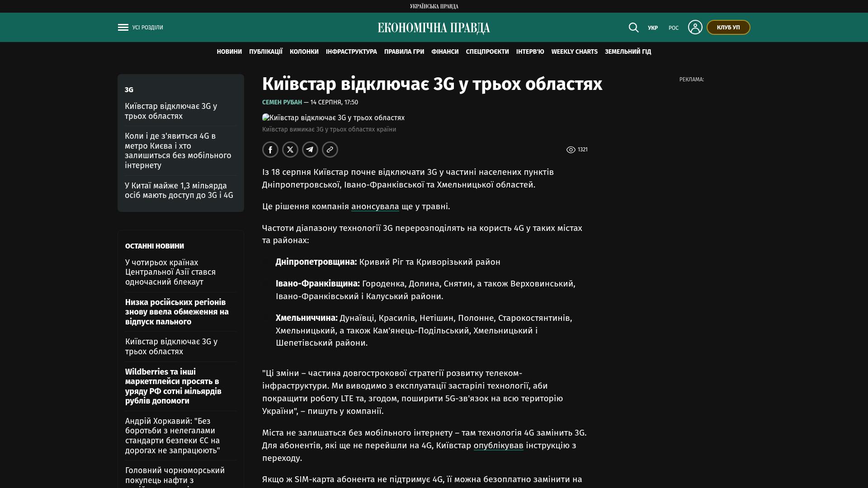Go to the Правила гри section
Viewport: 868px width, 488px height.
pos(404,52)
